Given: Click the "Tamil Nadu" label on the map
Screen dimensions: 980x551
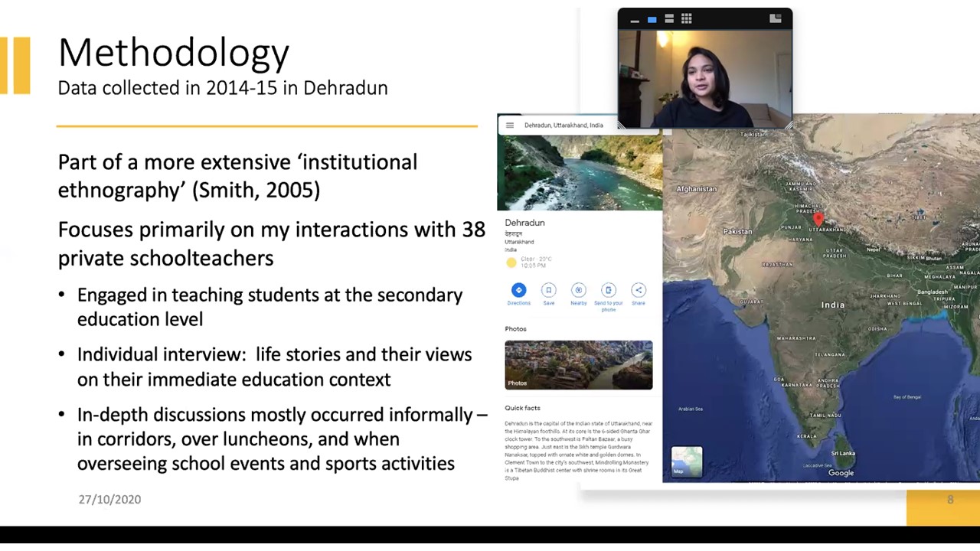Looking at the screenshot, I should (825, 416).
